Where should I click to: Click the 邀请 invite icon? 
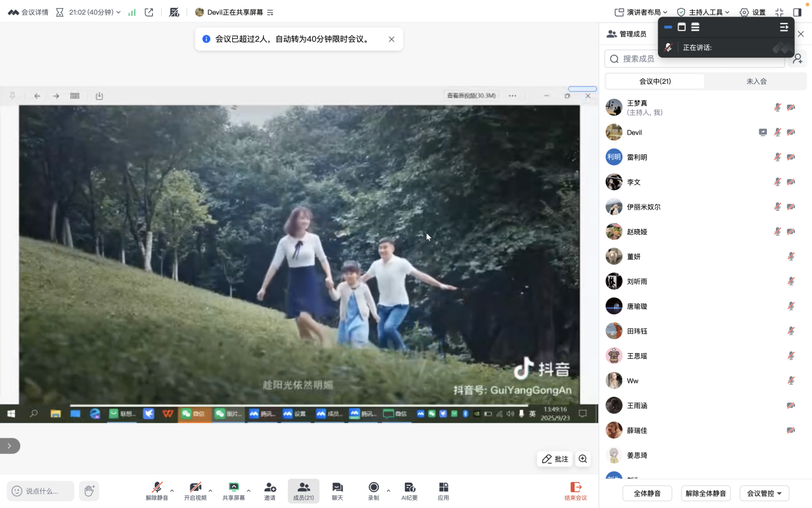pos(270,491)
